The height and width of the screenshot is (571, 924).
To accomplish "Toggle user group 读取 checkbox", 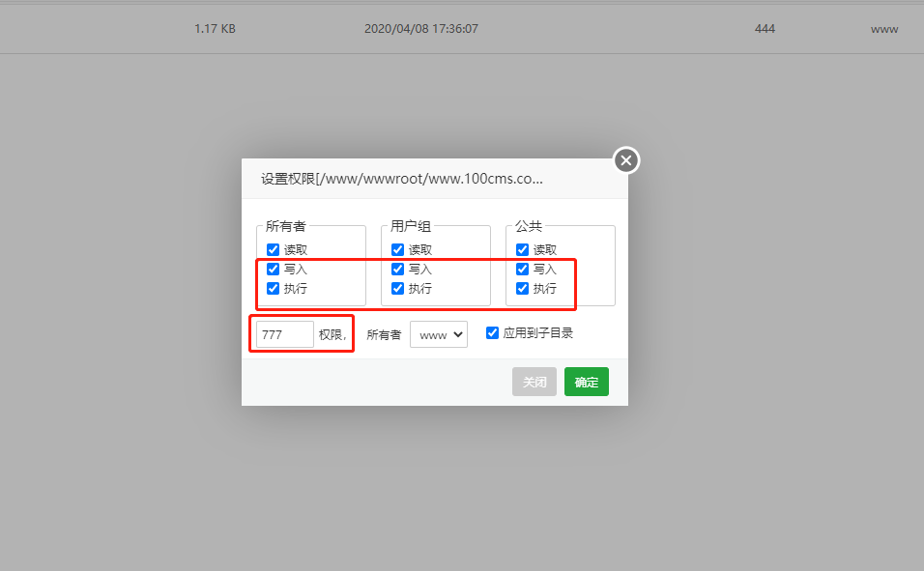I will tap(398, 250).
